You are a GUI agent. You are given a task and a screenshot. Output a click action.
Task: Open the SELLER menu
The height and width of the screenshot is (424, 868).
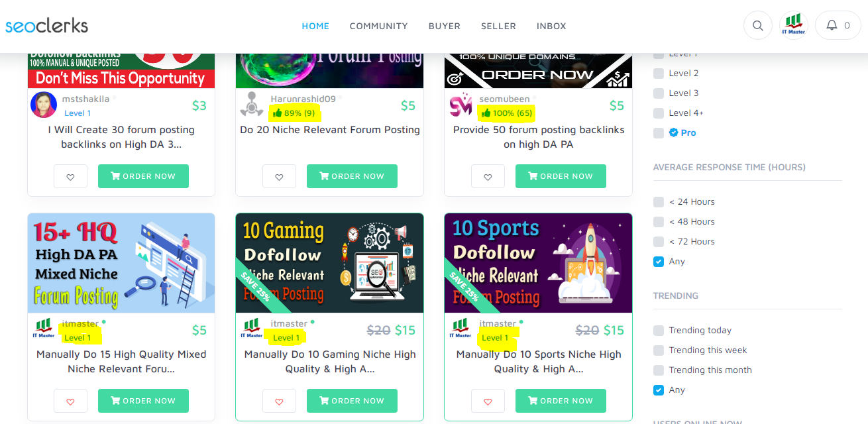(x=498, y=26)
